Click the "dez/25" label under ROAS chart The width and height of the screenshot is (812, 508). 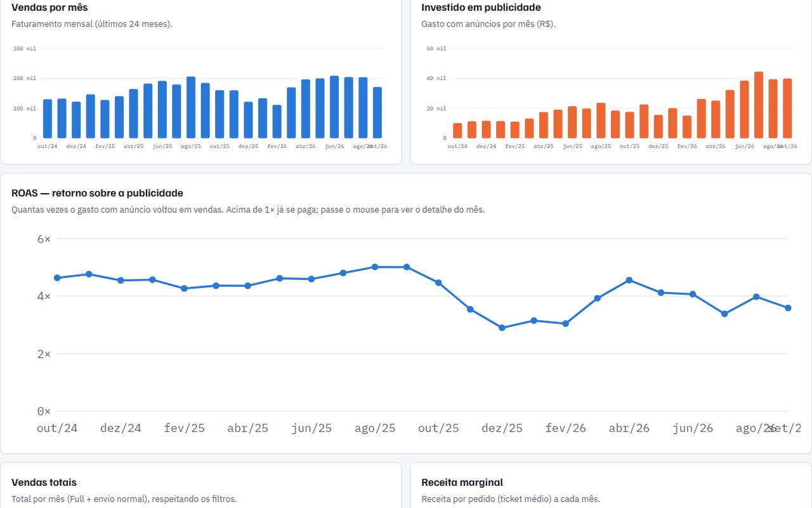pos(502,428)
